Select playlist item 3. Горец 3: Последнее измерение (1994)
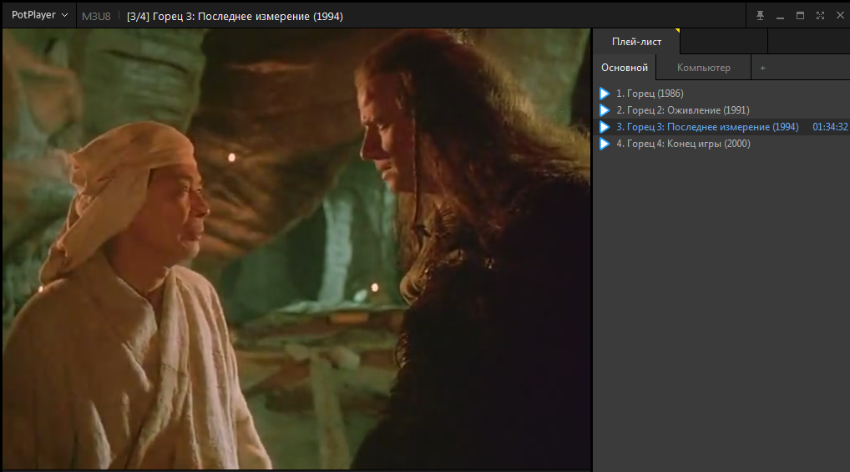 pos(722,127)
